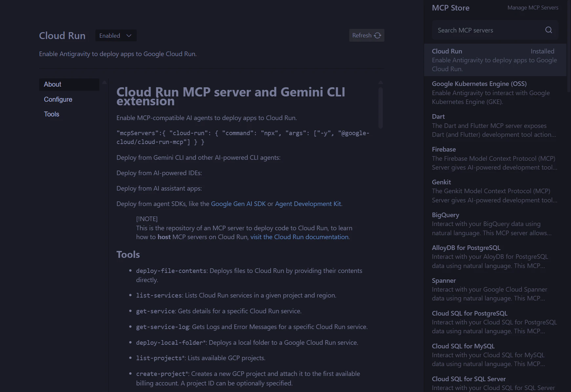
Task: Click the Cloud Run MCP server heading
Action: [231, 96]
